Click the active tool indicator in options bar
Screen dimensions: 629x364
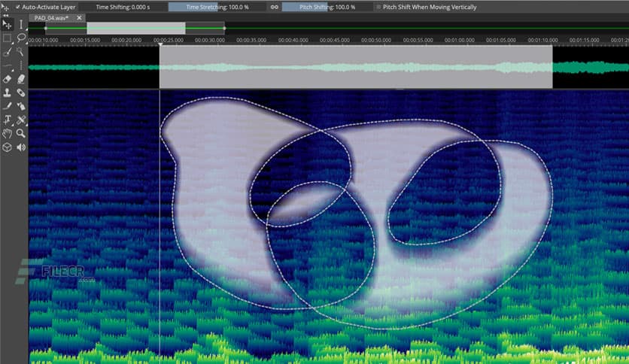(x=5, y=8)
